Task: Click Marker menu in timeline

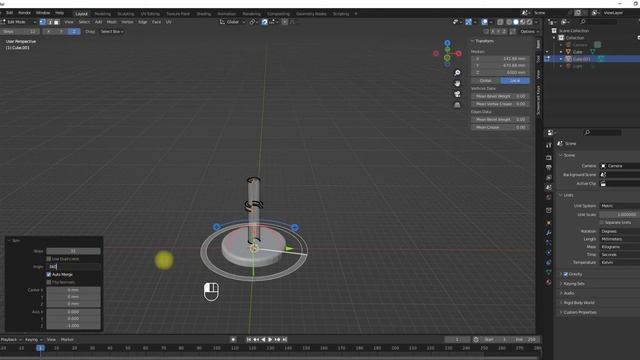Action: pos(67,340)
